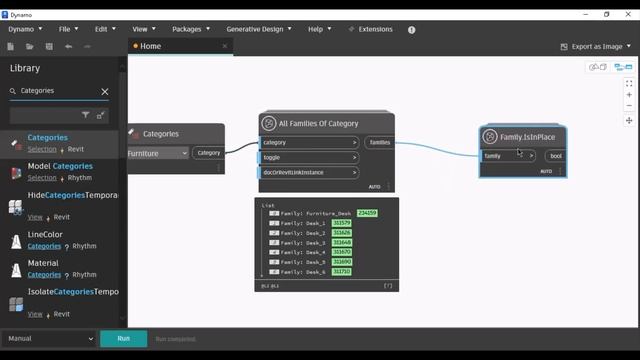Click the Model Categories node icon
The width and height of the screenshot is (640, 360).
(16, 173)
